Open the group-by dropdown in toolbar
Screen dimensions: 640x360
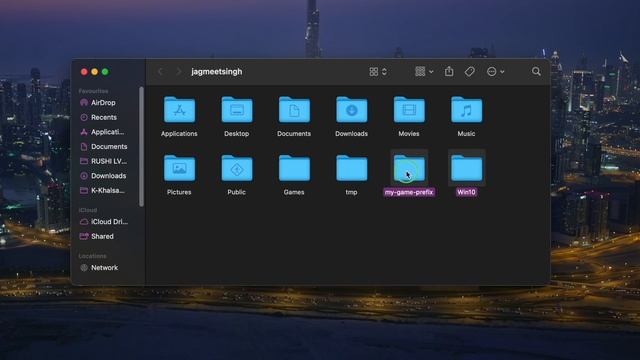point(424,72)
